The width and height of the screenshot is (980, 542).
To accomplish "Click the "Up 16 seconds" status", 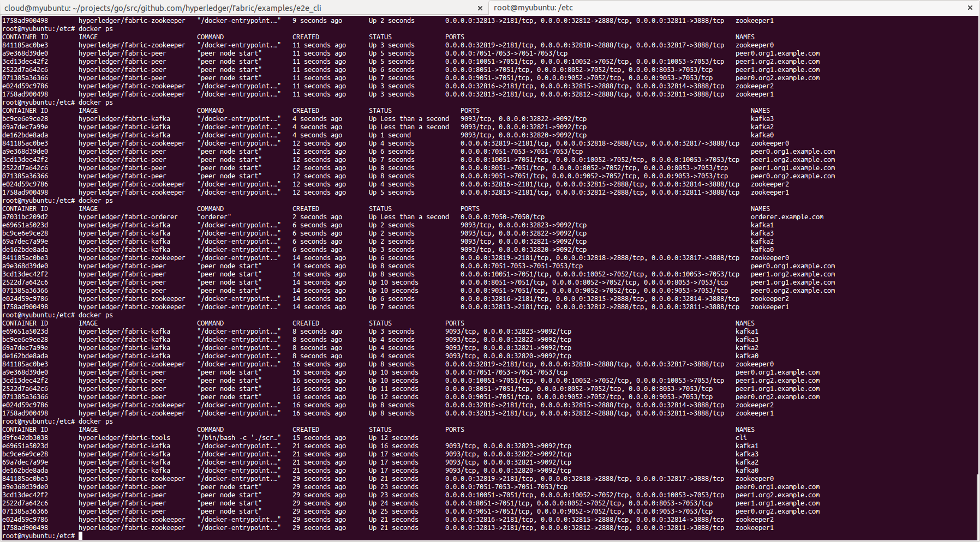I will [393, 446].
